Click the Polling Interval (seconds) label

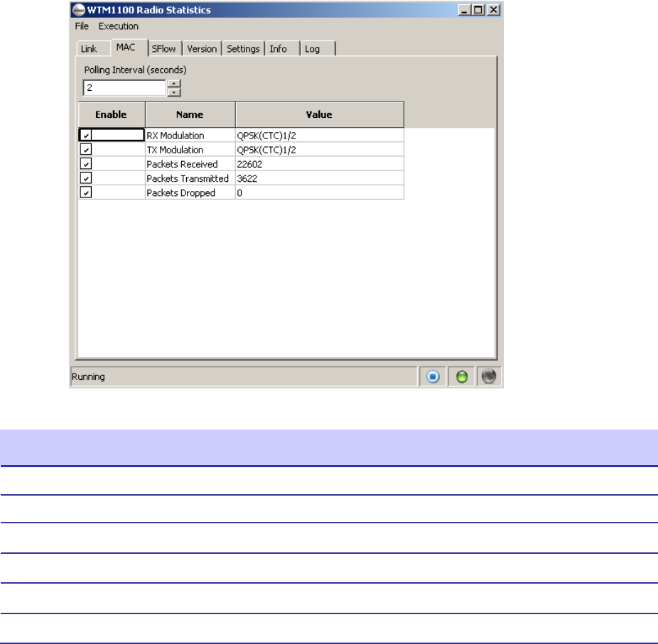click(135, 70)
